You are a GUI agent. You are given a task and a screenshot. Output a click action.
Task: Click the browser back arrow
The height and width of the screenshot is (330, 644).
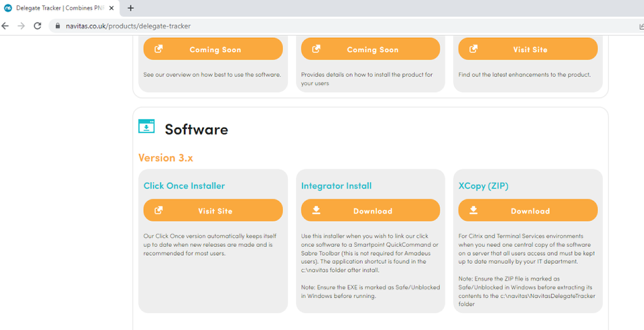(x=5, y=26)
